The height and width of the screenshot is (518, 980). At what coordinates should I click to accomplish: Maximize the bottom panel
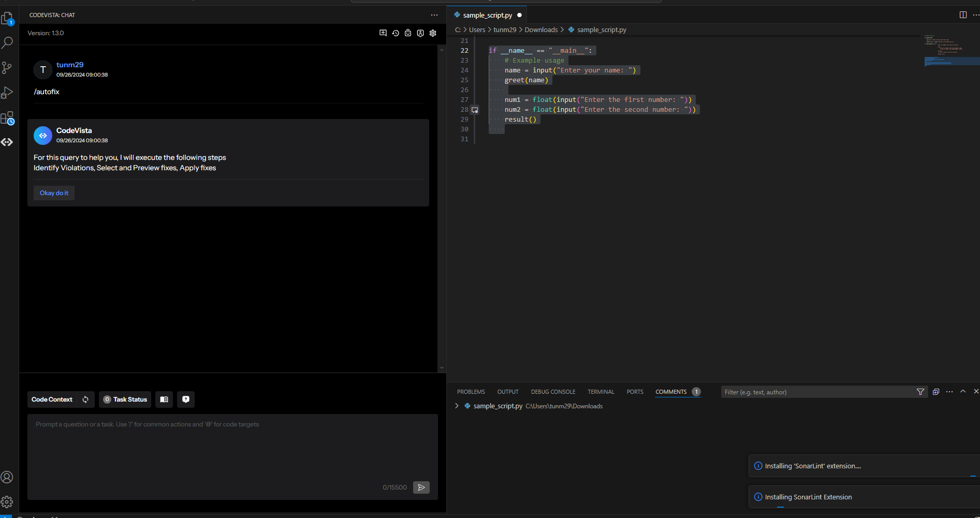click(x=963, y=392)
